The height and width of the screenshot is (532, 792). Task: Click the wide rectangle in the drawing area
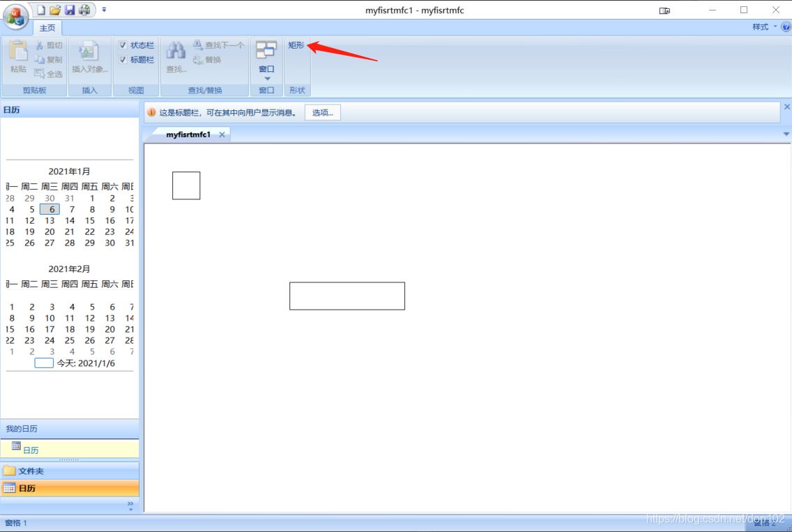pyautogui.click(x=347, y=296)
